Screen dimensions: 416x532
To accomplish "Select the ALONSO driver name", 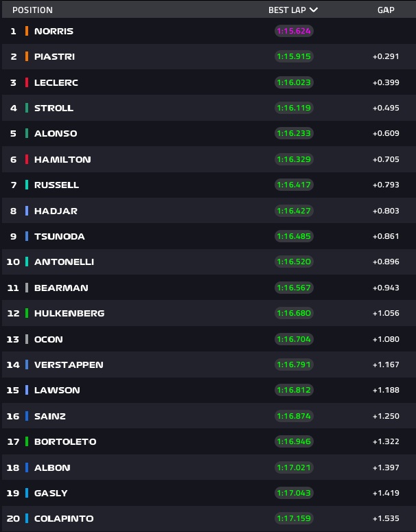I will click(x=56, y=133).
